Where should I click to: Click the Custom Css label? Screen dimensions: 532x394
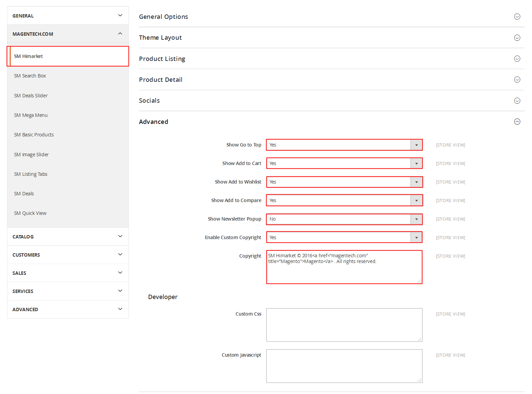pyautogui.click(x=248, y=314)
